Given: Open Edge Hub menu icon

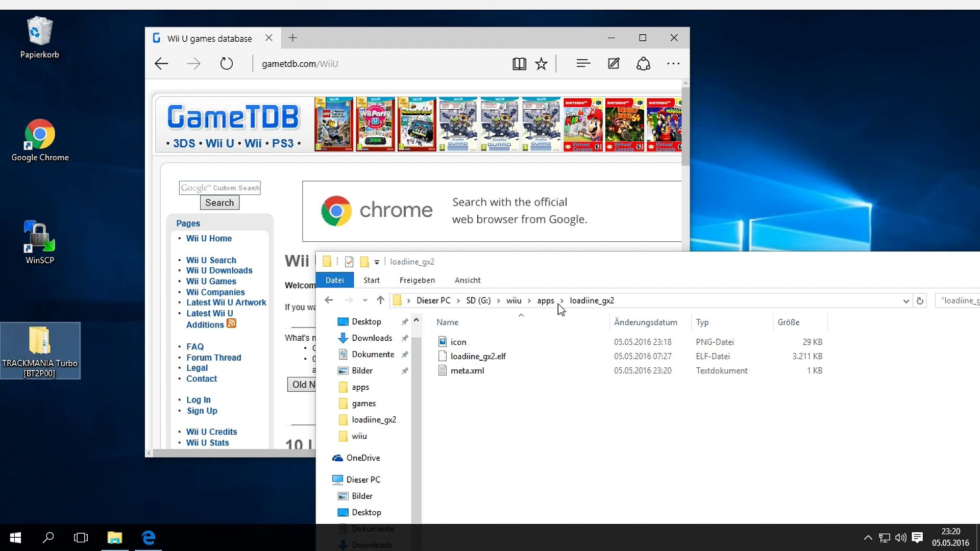Looking at the screenshot, I should 583,63.
